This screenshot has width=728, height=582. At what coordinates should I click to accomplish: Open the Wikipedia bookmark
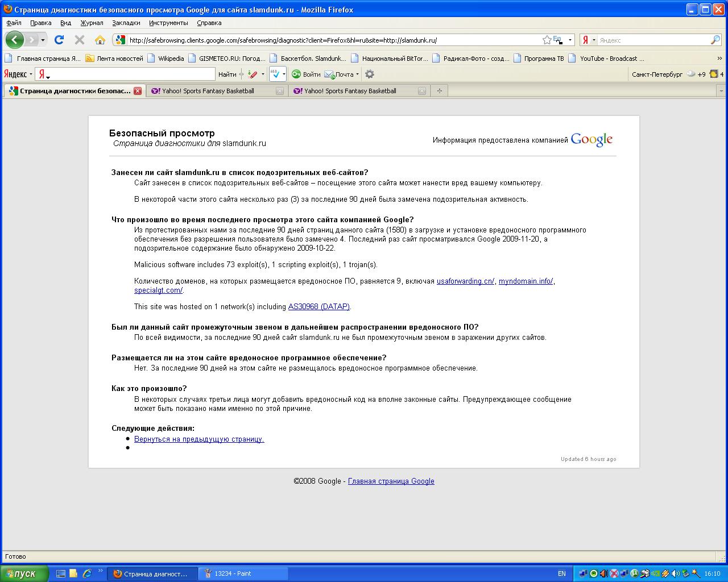(166, 58)
